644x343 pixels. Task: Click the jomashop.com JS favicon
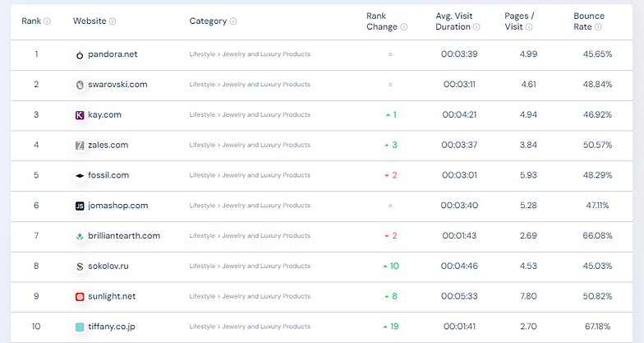[x=80, y=206]
